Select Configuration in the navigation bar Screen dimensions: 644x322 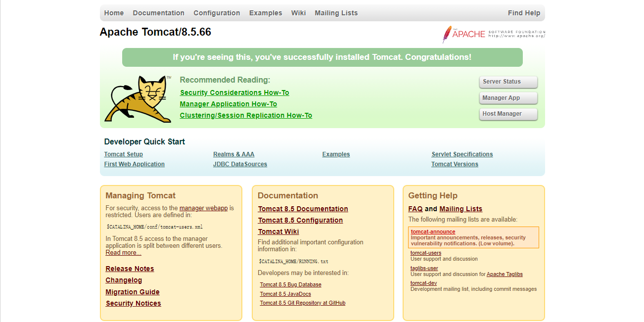coord(217,13)
